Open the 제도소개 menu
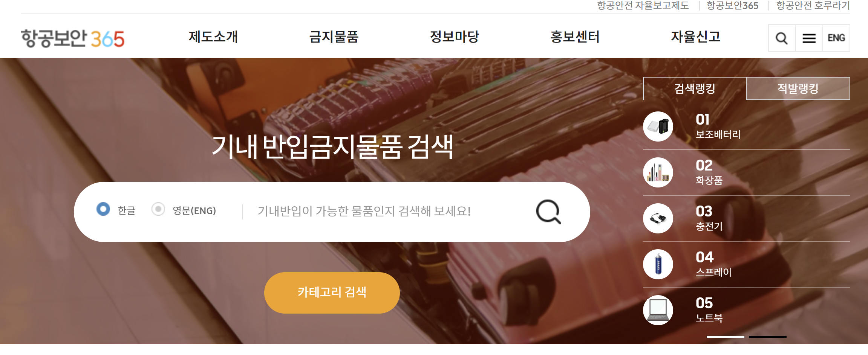Image resolution: width=868 pixels, height=355 pixels. [213, 37]
